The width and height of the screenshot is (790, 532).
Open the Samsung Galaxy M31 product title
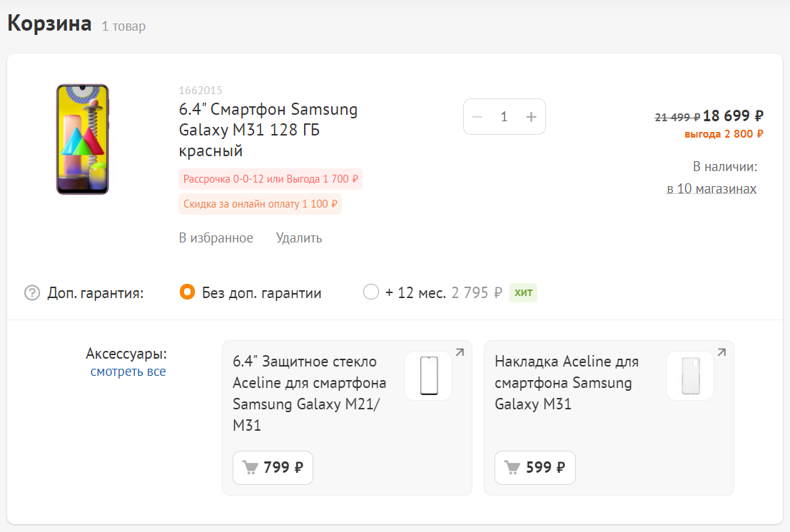268,131
